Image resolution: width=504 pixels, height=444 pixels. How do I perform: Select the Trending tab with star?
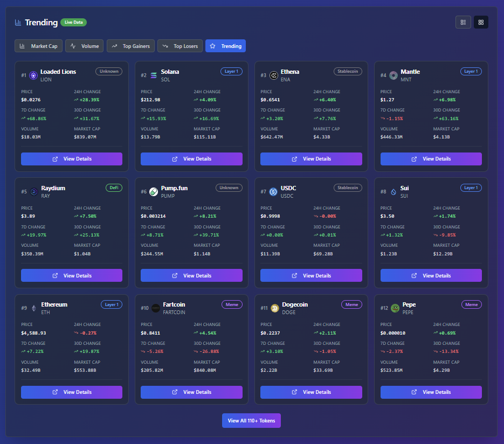coord(226,46)
